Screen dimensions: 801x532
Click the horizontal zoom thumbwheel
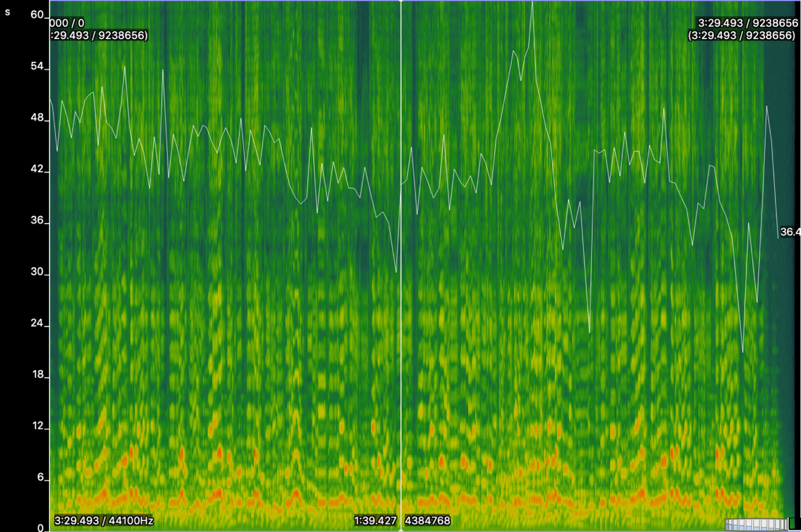[755, 524]
